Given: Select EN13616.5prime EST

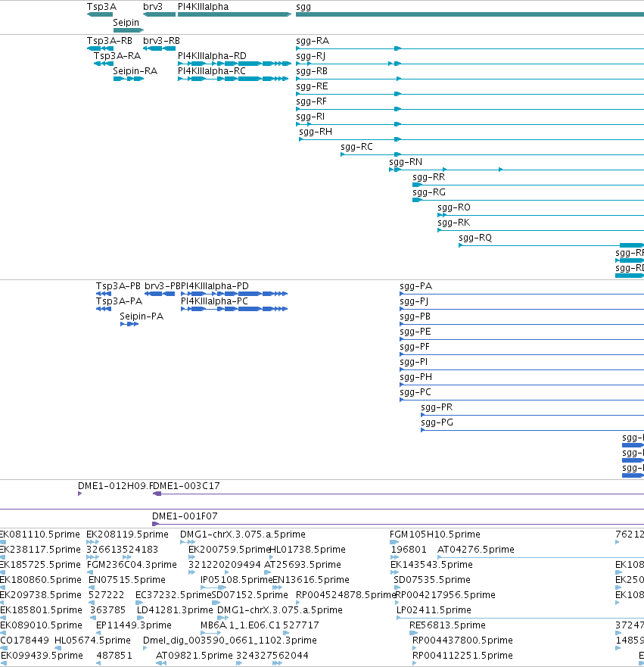Looking at the screenshot, I should tap(277, 588).
